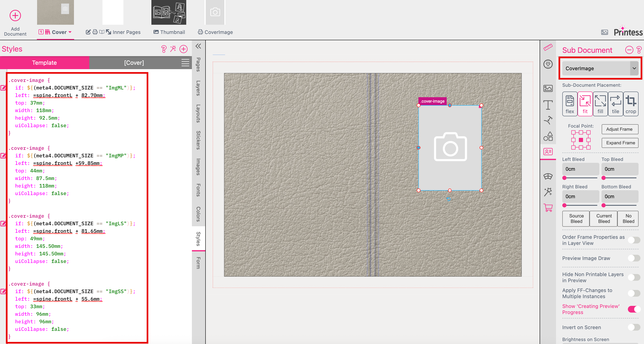Switch to the Template styles tab
644x344 pixels.
tap(44, 63)
